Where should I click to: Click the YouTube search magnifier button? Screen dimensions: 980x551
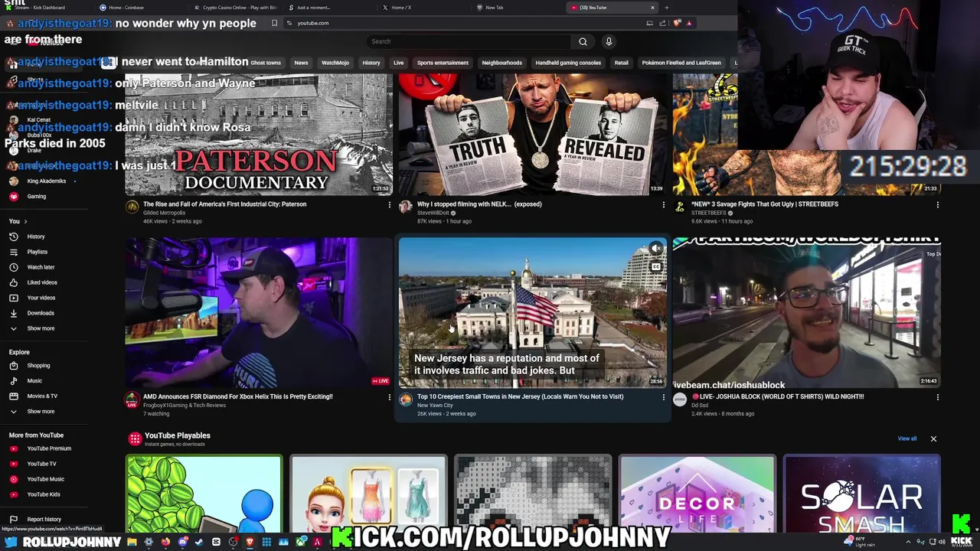point(583,41)
